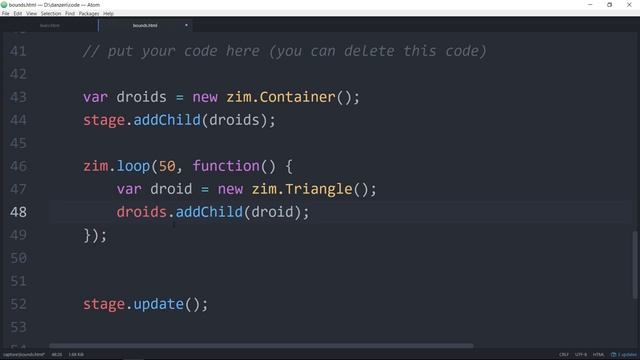Click line number 48 in gutter
Image resolution: width=640 pixels, height=360 pixels.
click(18, 212)
